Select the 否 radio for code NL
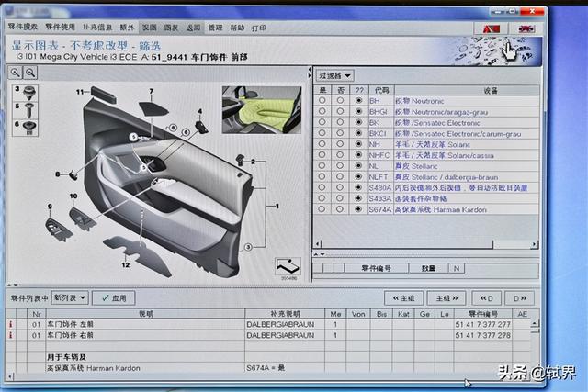The image size is (588, 392). click(340, 165)
